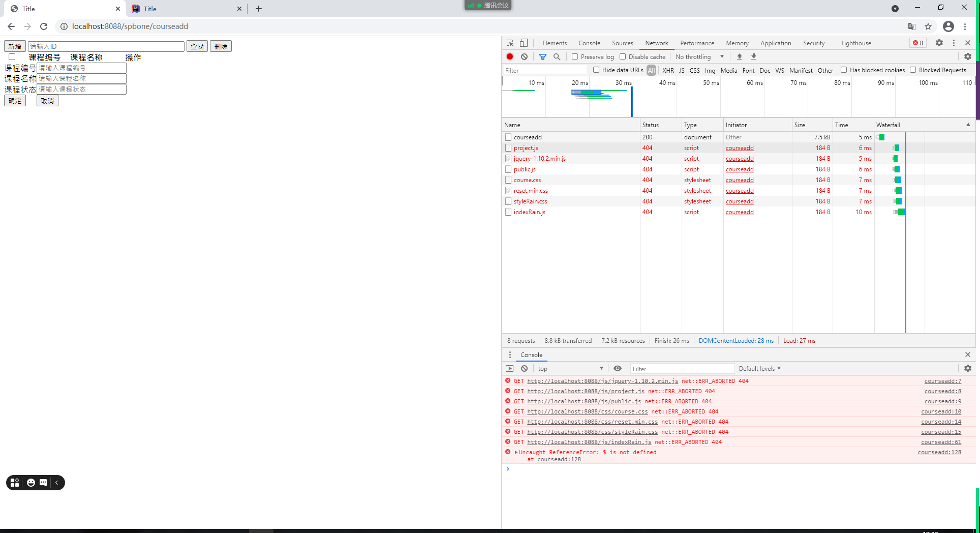Viewport: 980px width, 533px height.
Task: Open the Sources panel
Action: (622, 43)
